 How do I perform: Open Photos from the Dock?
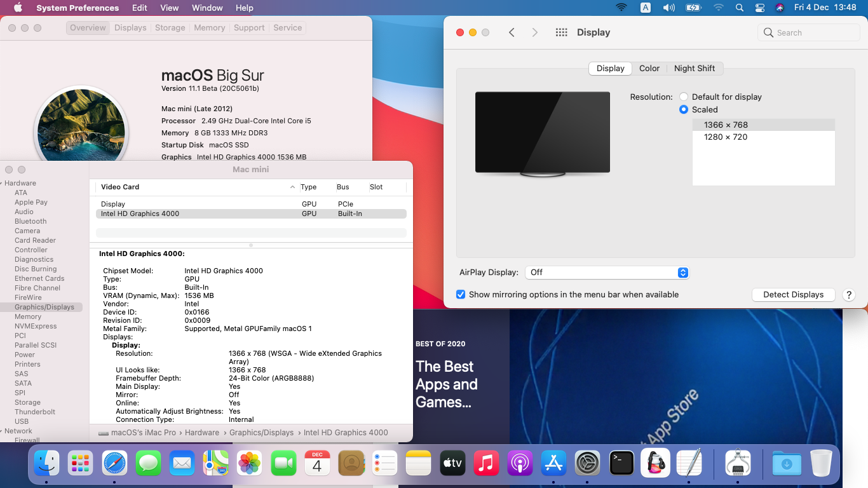[x=250, y=463]
